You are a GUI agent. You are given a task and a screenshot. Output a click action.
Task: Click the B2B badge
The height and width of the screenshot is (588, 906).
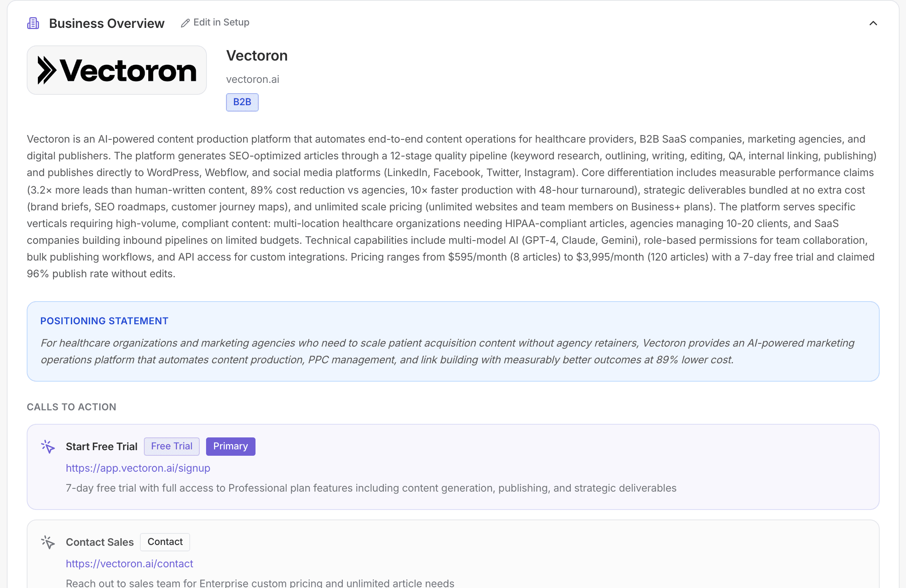[242, 102]
